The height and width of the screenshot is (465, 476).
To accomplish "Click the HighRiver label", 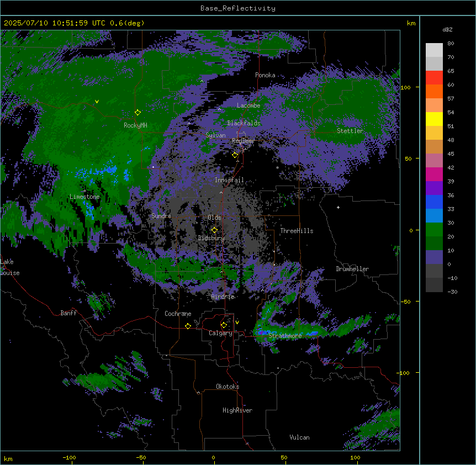I will pos(237,410).
